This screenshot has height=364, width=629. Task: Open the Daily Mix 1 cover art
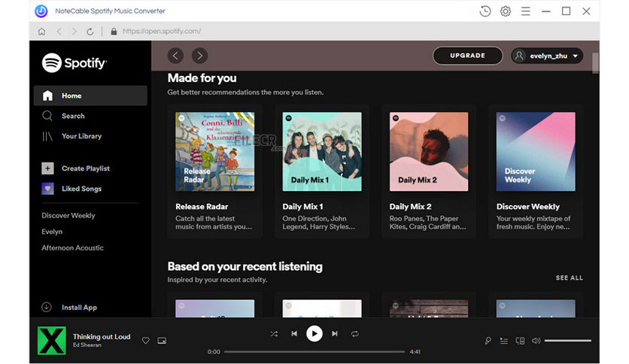(x=322, y=151)
